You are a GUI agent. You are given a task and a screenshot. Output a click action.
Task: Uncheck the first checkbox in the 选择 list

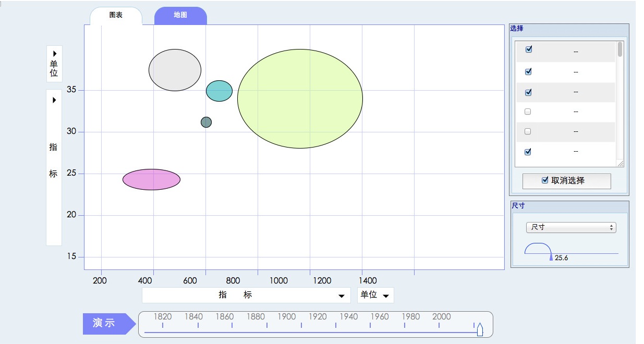tap(529, 50)
